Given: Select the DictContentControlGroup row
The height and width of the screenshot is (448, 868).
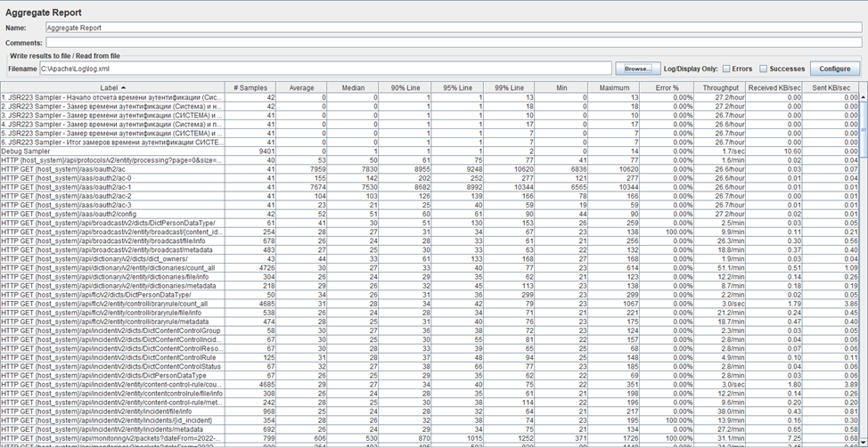Looking at the screenshot, I should pyautogui.click(x=430, y=330).
